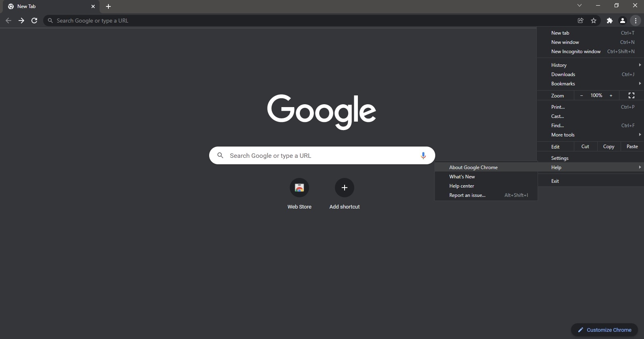Open New Incognito window
Image resolution: width=644 pixels, height=339 pixels.
point(590,52)
